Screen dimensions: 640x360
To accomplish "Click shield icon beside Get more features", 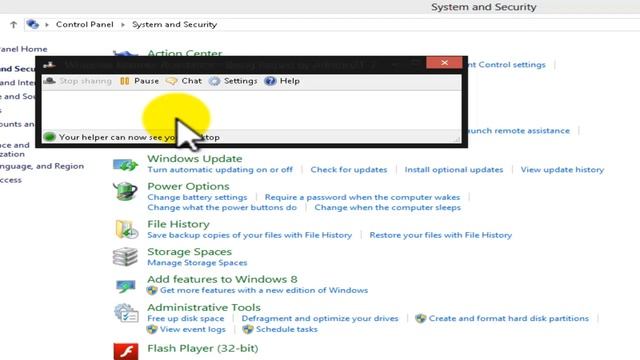I will coord(152,290).
